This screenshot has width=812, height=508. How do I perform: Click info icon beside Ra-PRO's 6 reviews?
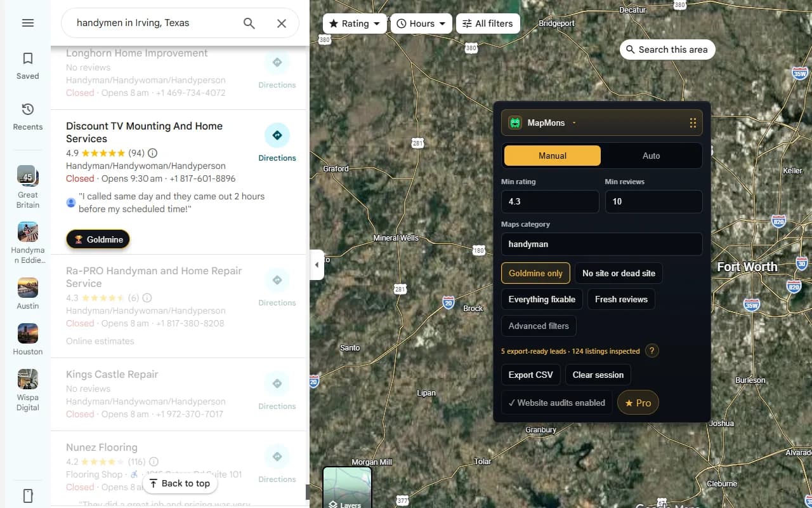pos(147,298)
